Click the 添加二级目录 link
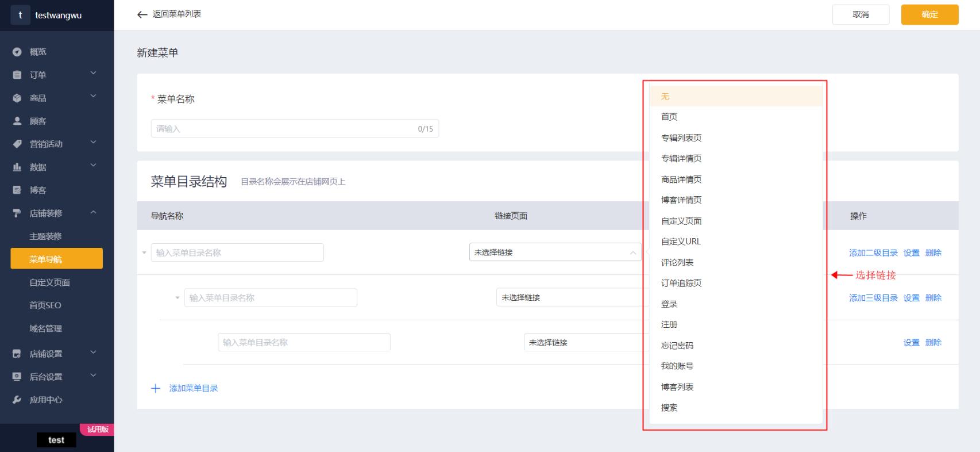The width and height of the screenshot is (980, 452). (x=873, y=252)
